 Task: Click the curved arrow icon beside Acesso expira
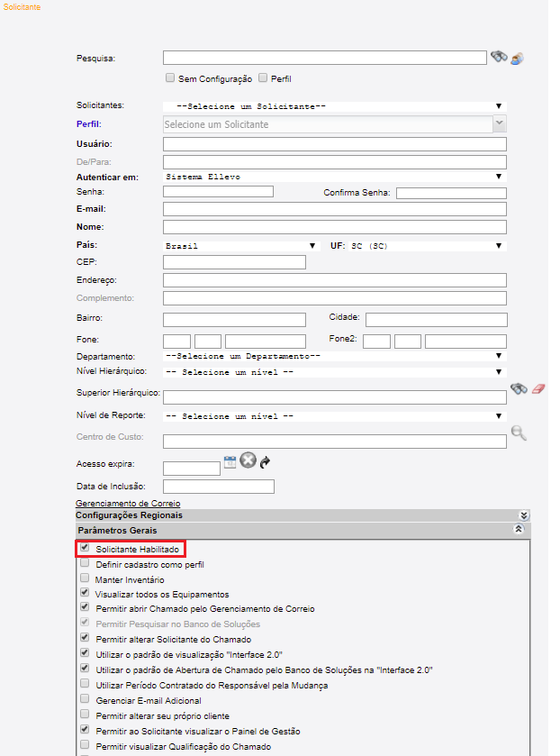265,462
